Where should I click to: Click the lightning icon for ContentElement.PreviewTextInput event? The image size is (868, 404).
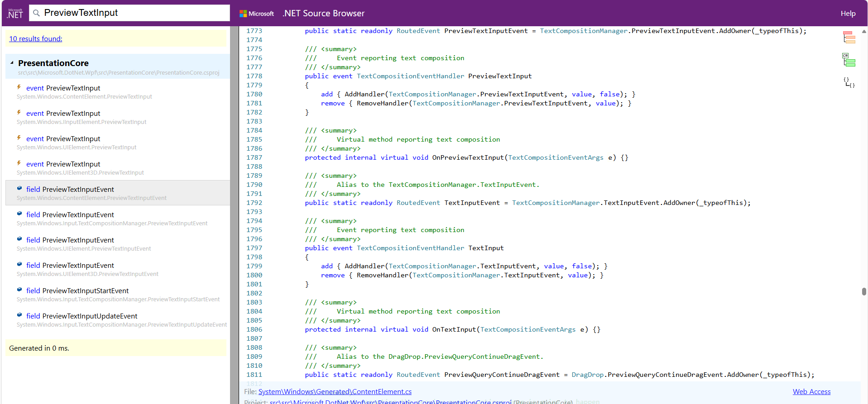click(19, 87)
